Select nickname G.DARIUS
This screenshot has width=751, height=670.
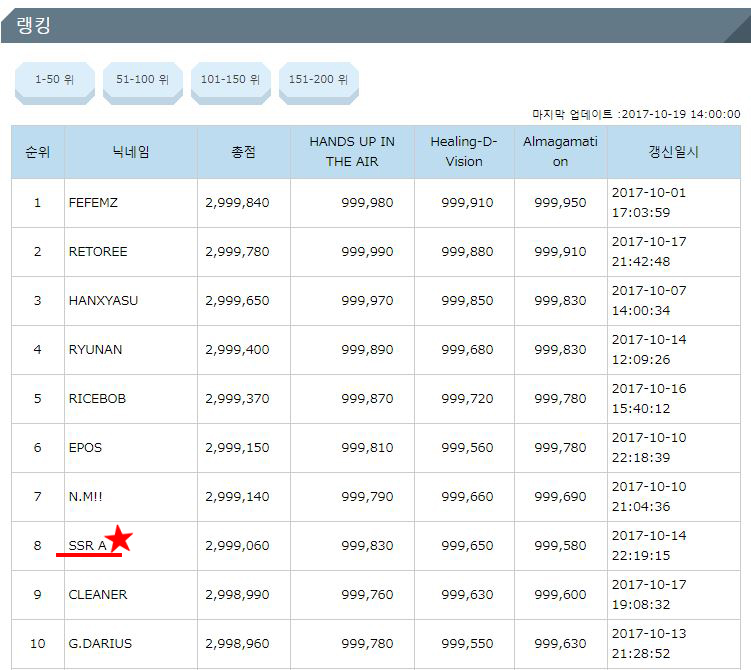100,644
